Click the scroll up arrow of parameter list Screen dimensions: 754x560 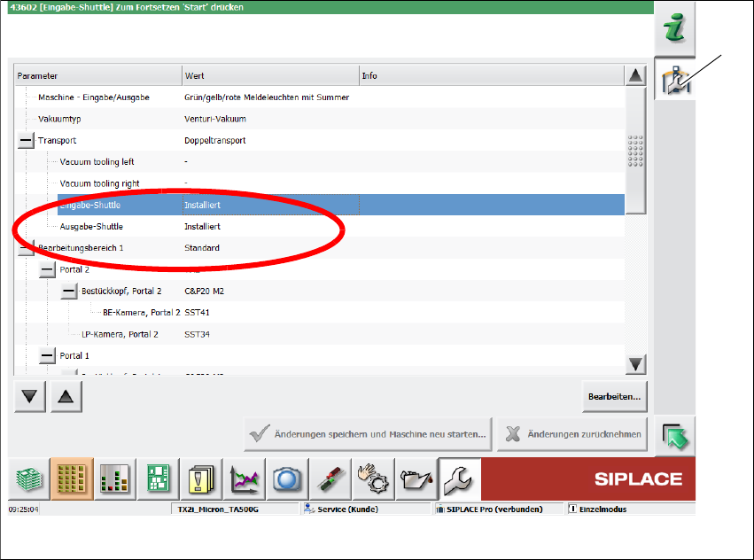635,75
